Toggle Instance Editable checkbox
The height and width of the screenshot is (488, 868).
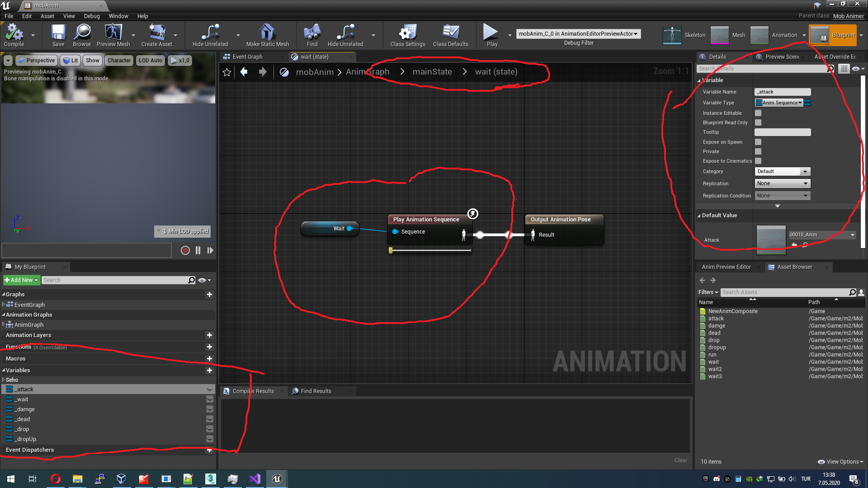(758, 113)
